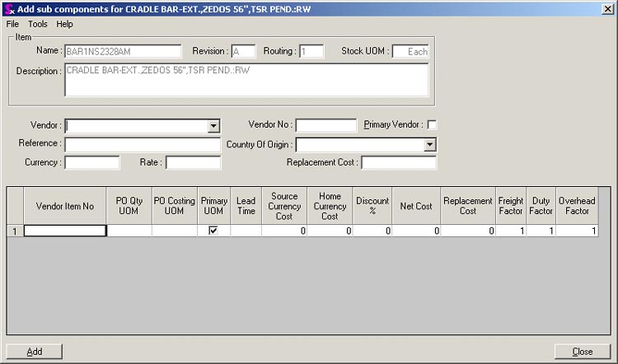Open the Tools menu
The width and height of the screenshot is (618, 364).
[x=38, y=24]
